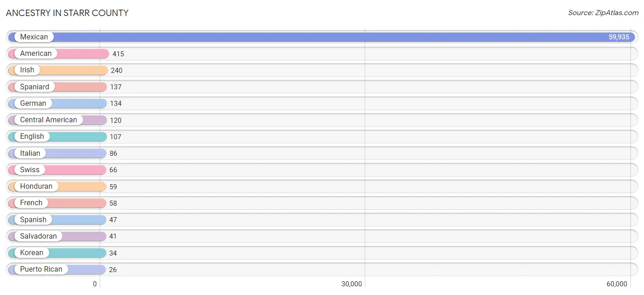Select the Central American label

49,120
